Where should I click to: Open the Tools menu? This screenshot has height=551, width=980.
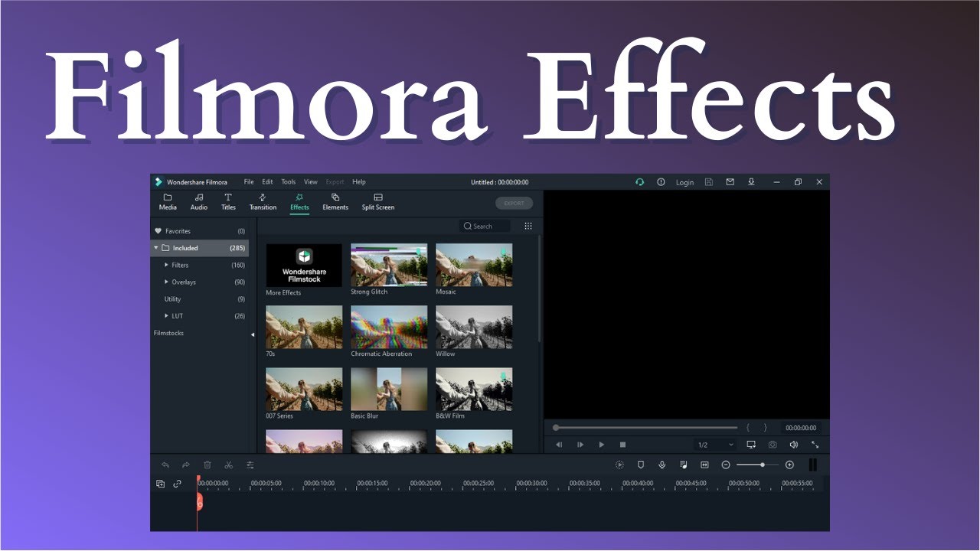(288, 182)
